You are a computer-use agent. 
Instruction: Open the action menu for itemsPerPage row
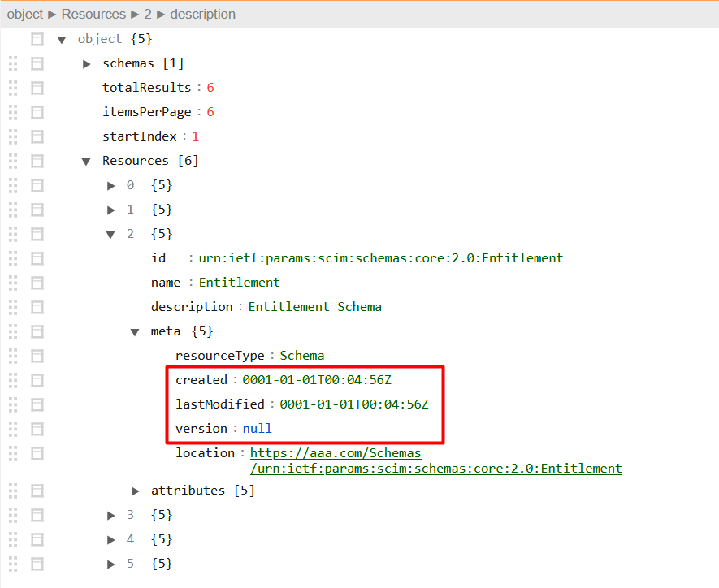click(x=37, y=112)
